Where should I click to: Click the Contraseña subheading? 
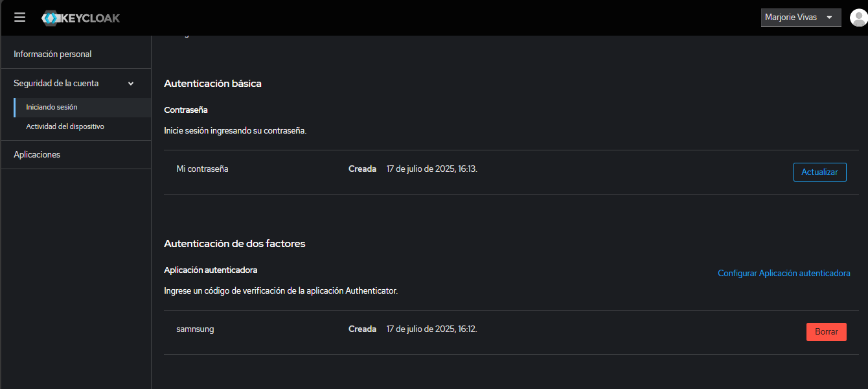[186, 110]
